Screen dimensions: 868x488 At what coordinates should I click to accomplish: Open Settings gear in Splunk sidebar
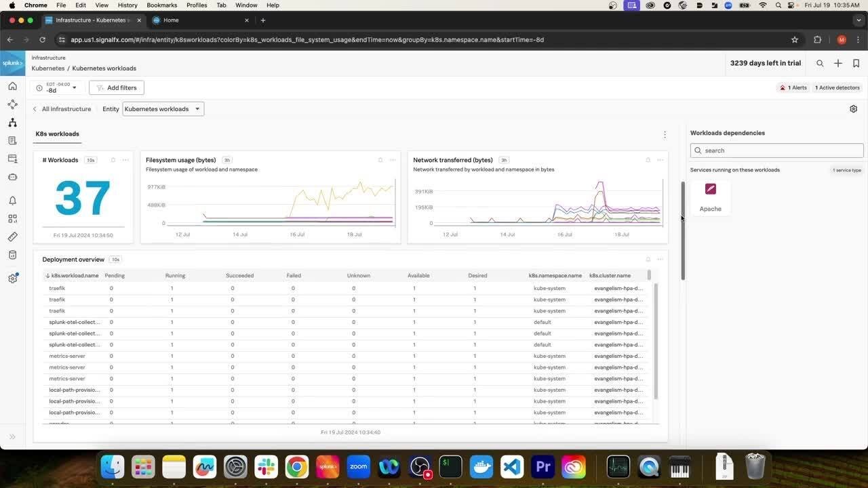pyautogui.click(x=12, y=279)
